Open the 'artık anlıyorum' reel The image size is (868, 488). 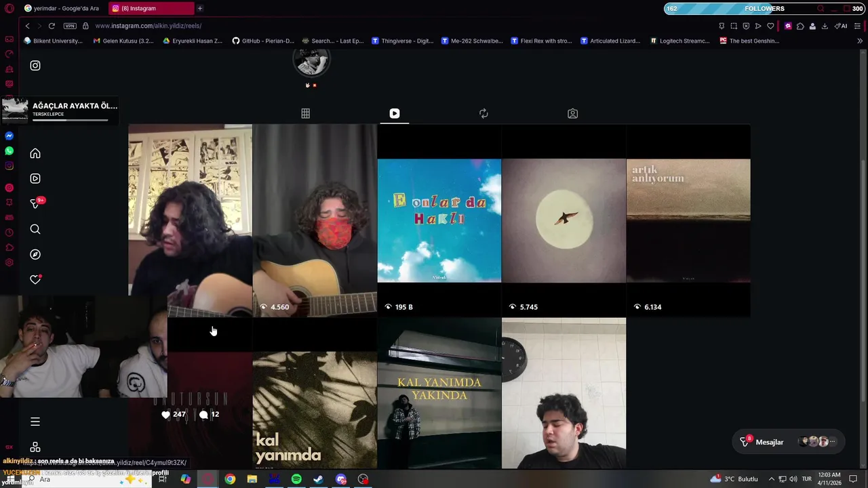tap(688, 220)
